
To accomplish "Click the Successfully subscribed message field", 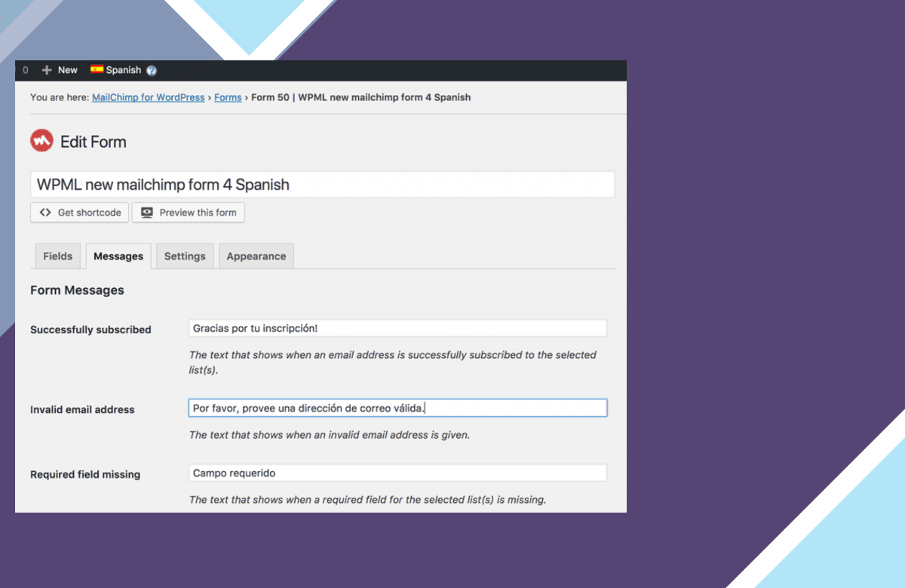I will click(397, 328).
